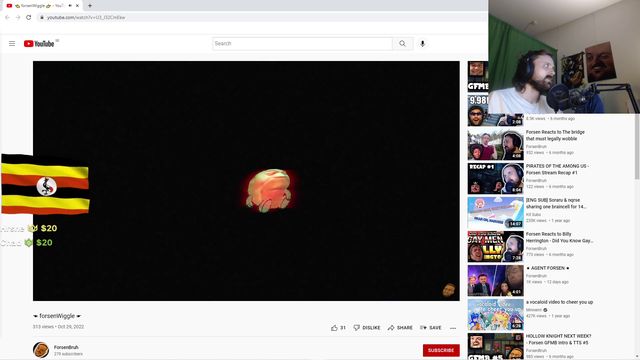Click channel watermark in player corner
This screenshot has width=640, height=360.
click(449, 290)
